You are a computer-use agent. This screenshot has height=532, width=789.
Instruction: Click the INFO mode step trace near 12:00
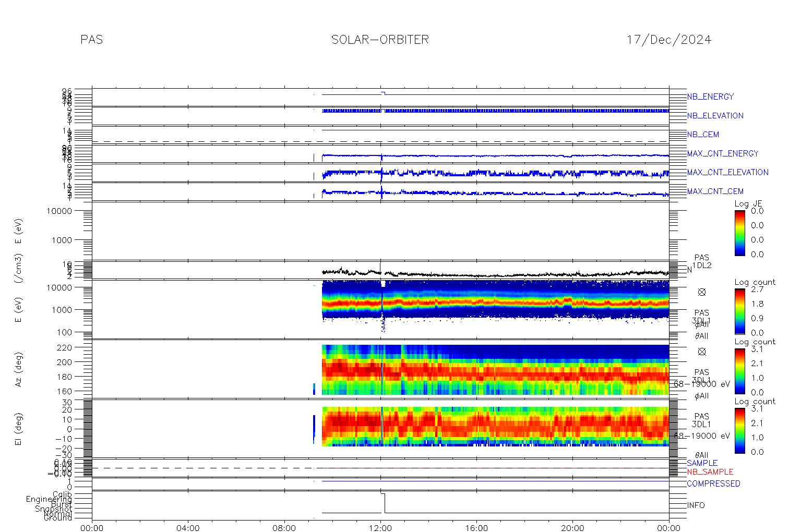click(383, 503)
